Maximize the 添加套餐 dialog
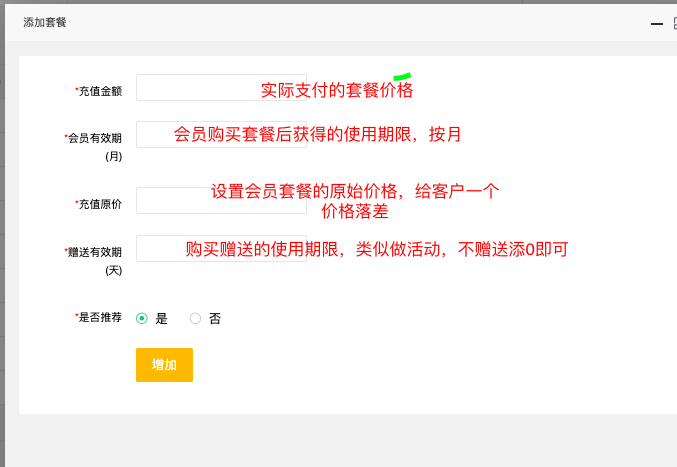 675,23
